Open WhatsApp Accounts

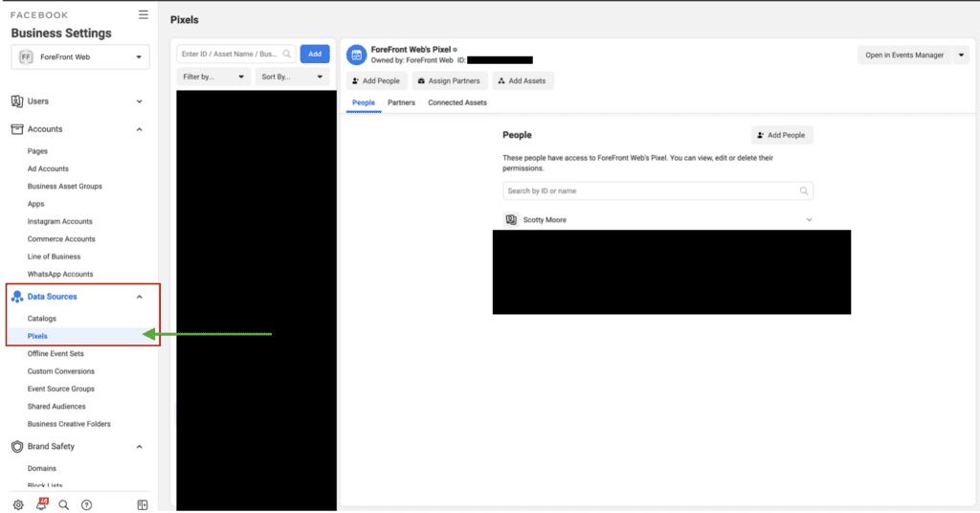point(60,274)
